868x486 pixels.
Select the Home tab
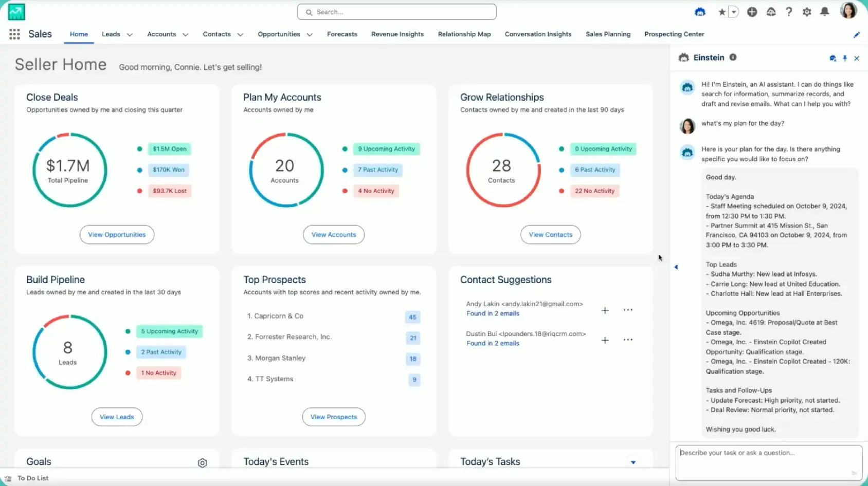coord(79,34)
